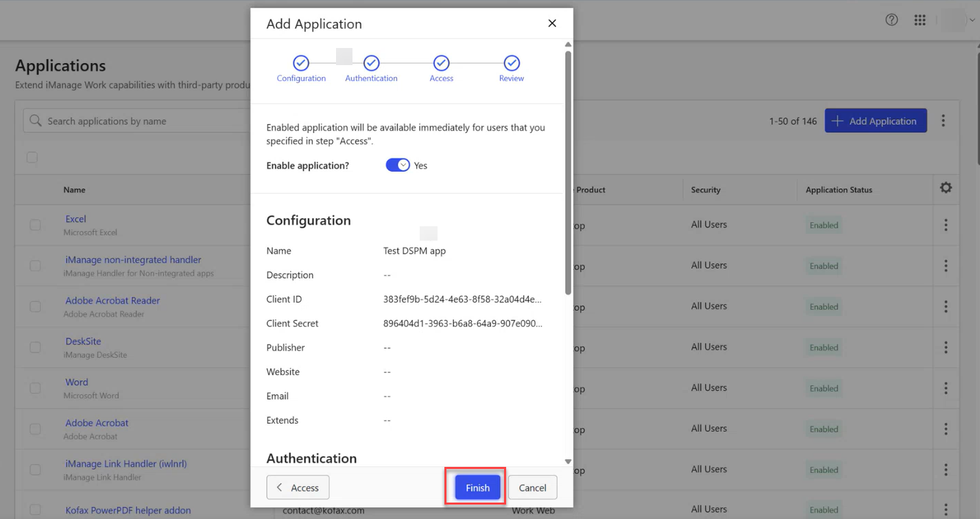Open the DeskSite row three-dot menu
This screenshot has height=519, width=980.
pos(946,347)
